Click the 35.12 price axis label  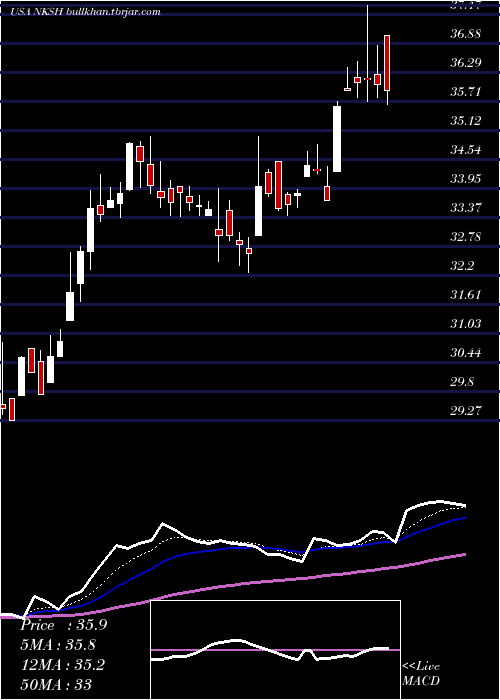click(466, 121)
